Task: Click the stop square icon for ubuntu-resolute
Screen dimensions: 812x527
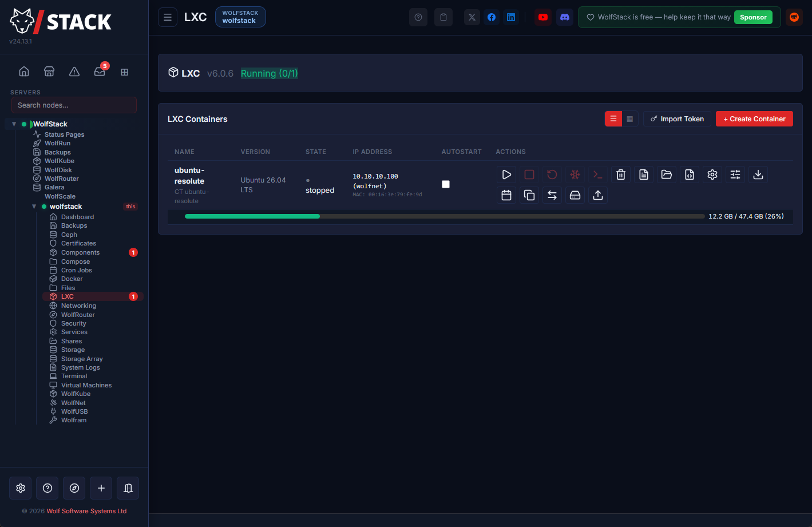Action: 529,175
